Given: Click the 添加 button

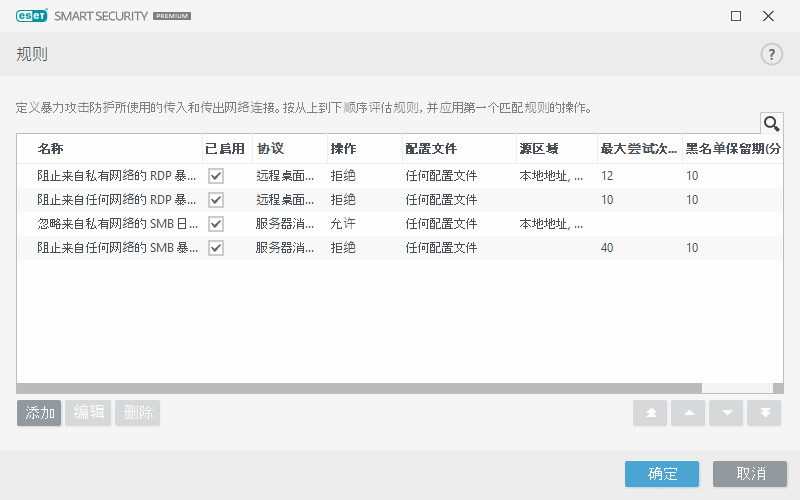Looking at the screenshot, I should point(39,413).
